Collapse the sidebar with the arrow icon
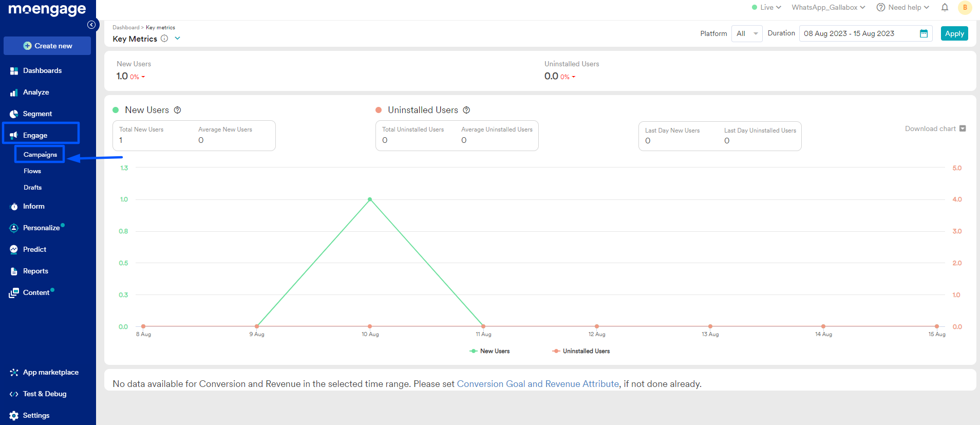This screenshot has height=425, width=980. pos(91,25)
